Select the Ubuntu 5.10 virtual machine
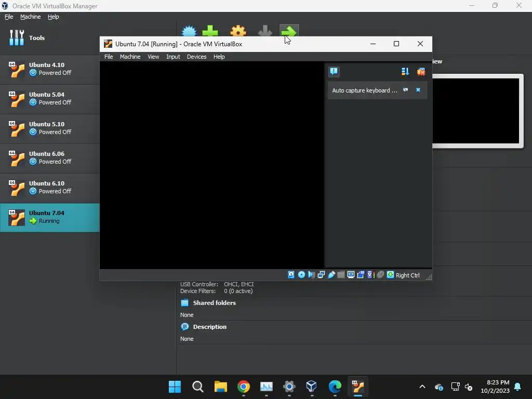The image size is (532, 399). point(49,128)
